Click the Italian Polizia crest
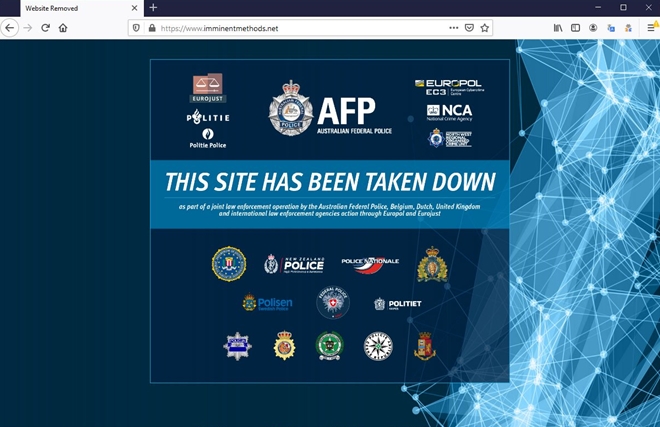The height and width of the screenshot is (427, 660). [424, 346]
